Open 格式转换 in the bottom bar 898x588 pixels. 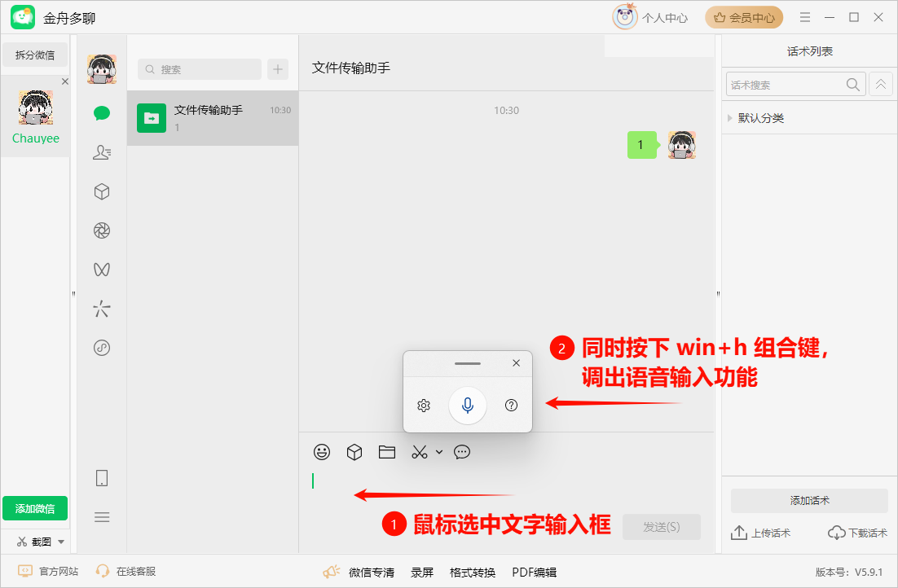tap(473, 572)
